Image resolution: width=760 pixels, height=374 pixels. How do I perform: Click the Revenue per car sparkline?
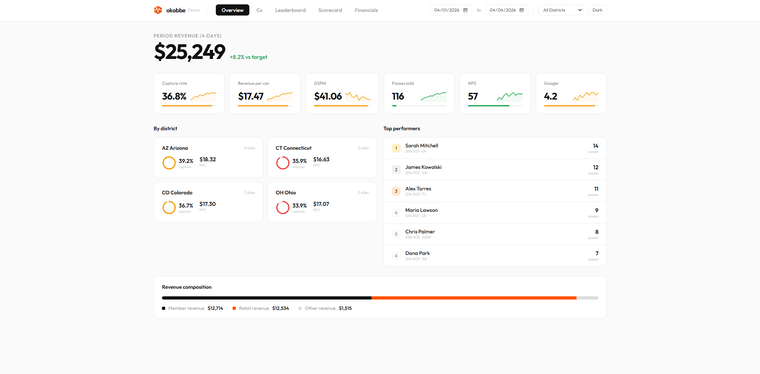279,96
